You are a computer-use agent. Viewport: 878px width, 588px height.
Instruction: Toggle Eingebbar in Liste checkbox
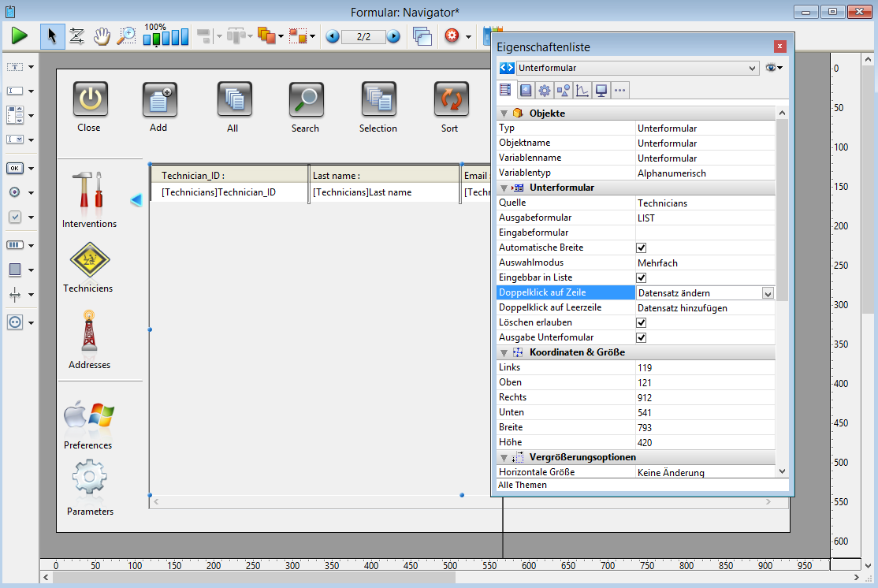[641, 278]
